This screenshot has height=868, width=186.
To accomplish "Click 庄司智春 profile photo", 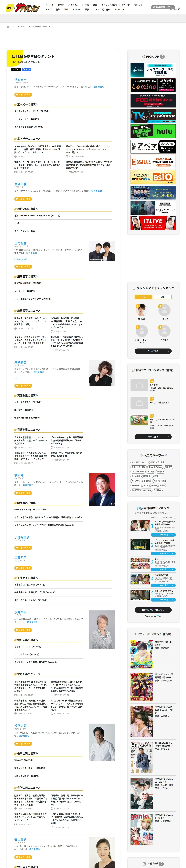I will point(102,251).
